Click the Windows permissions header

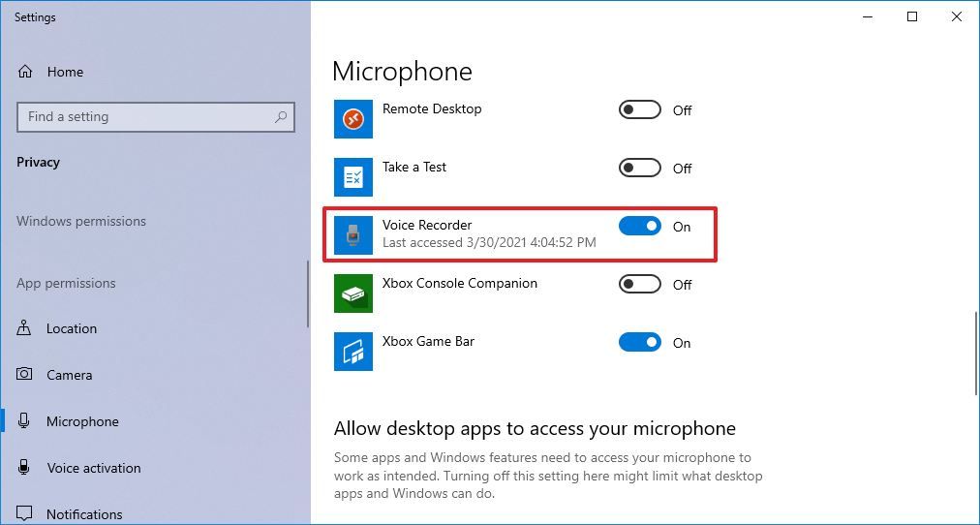pyautogui.click(x=81, y=221)
